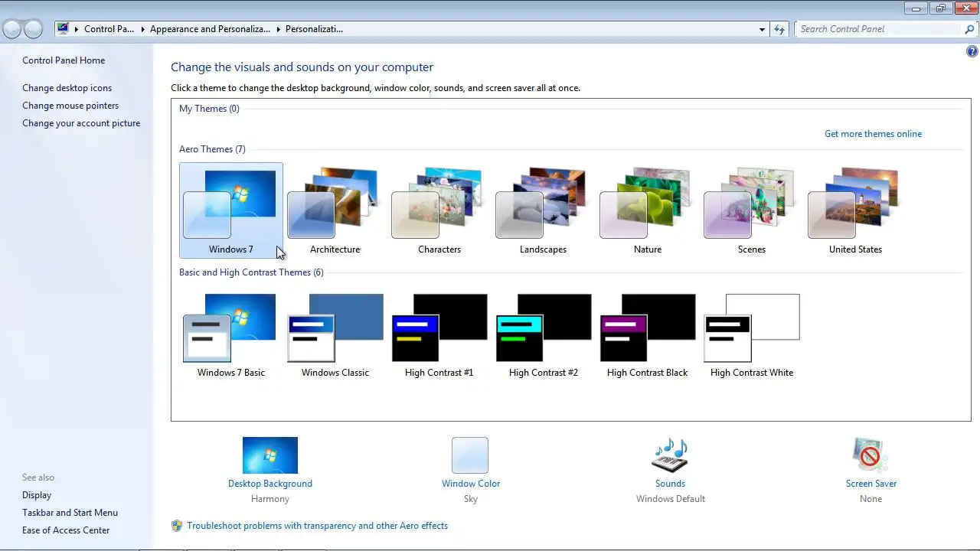Choose High Contrast #1 theme

(x=439, y=334)
